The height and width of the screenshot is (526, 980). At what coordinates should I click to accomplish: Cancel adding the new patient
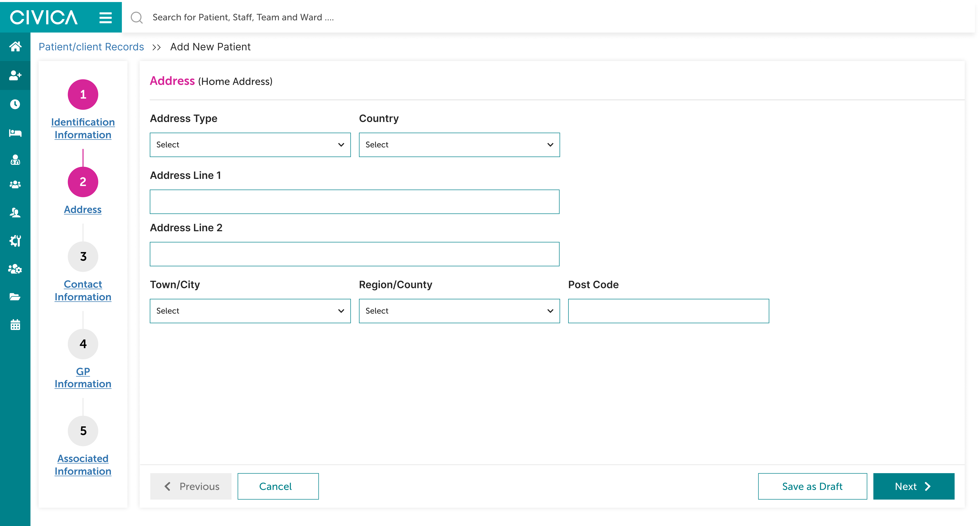coord(278,486)
